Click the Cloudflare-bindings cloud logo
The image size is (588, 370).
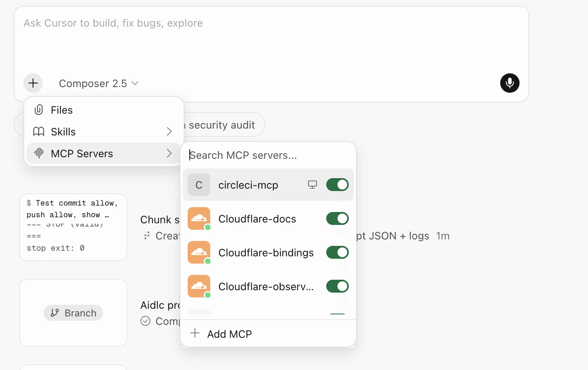[199, 252]
